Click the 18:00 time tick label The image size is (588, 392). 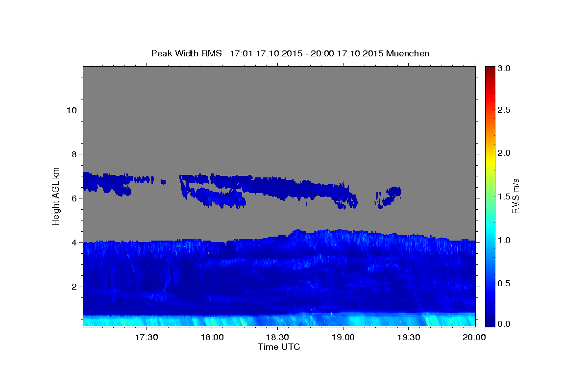[212, 338]
